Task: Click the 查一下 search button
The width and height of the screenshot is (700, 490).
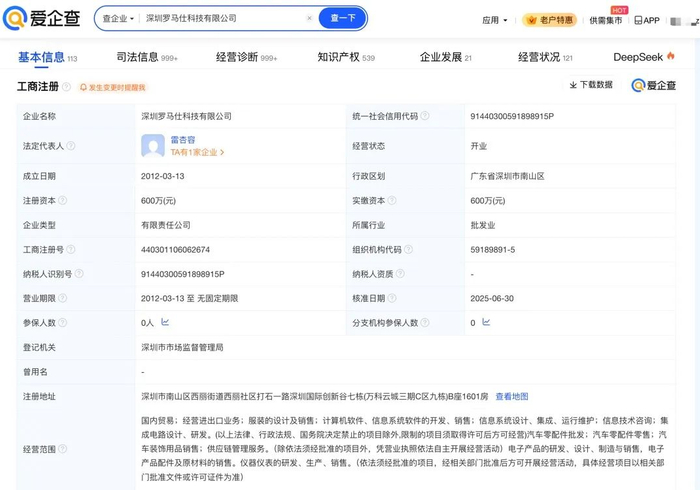Action: [342, 18]
